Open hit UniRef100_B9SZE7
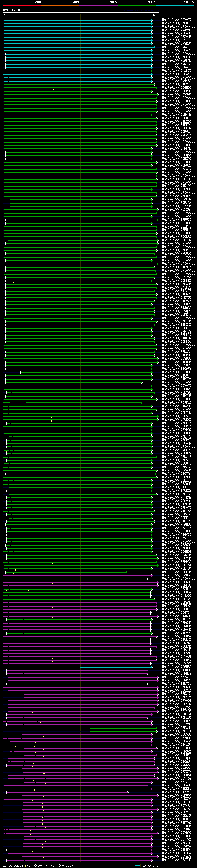 [177, 40]
